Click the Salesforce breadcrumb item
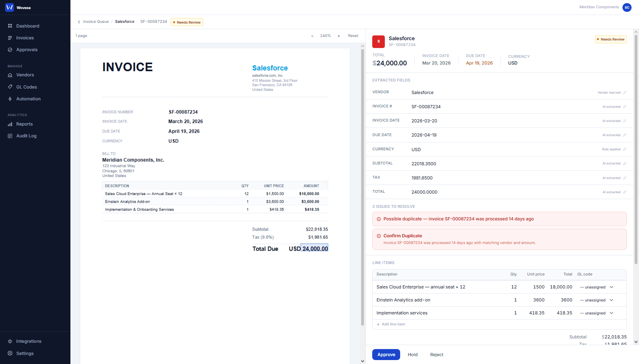 click(125, 22)
